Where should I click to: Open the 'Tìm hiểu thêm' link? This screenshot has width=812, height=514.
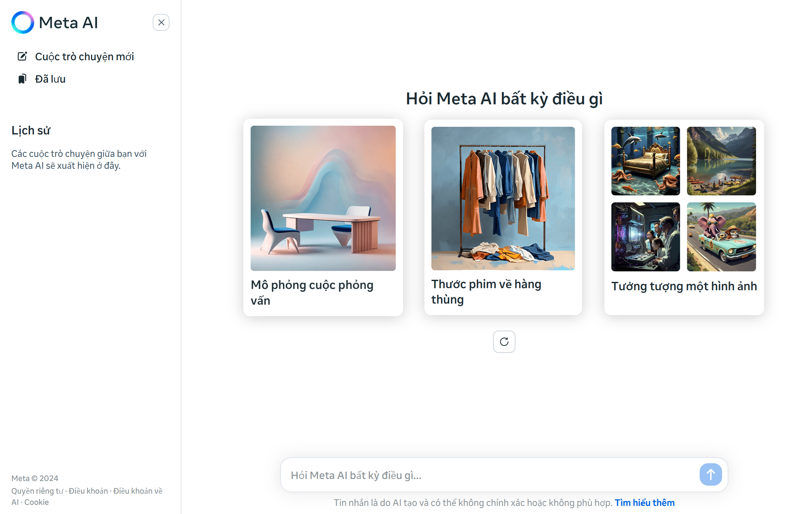(645, 503)
